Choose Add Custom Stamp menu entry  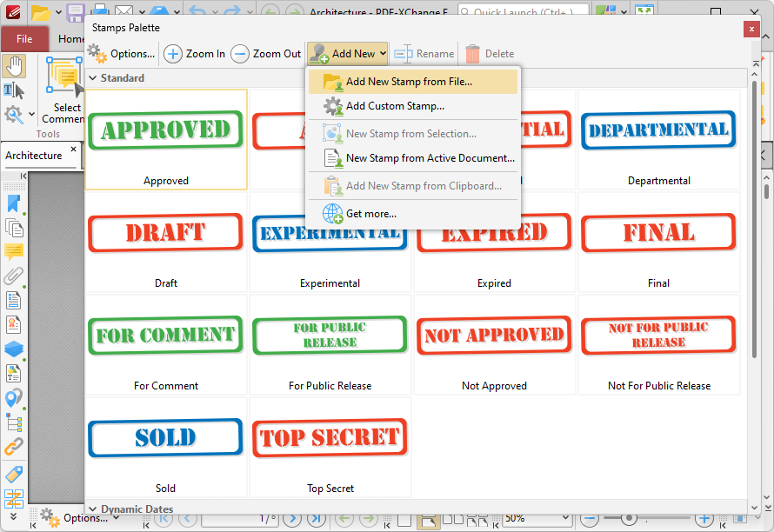(x=413, y=105)
